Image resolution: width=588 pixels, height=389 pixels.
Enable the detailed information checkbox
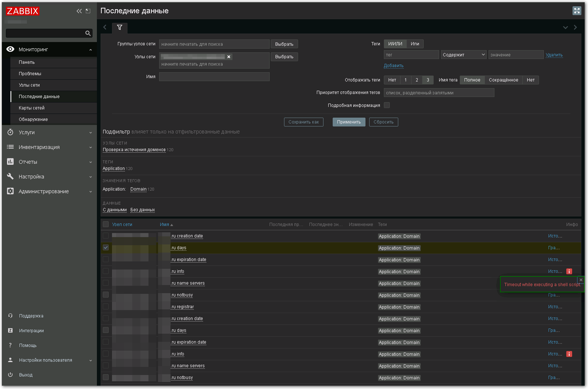387,105
